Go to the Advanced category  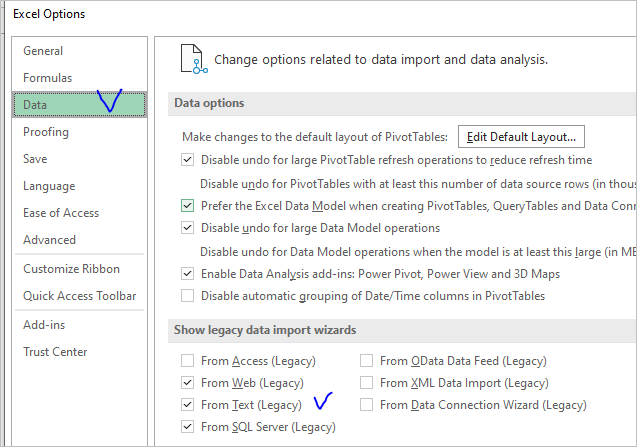49,240
